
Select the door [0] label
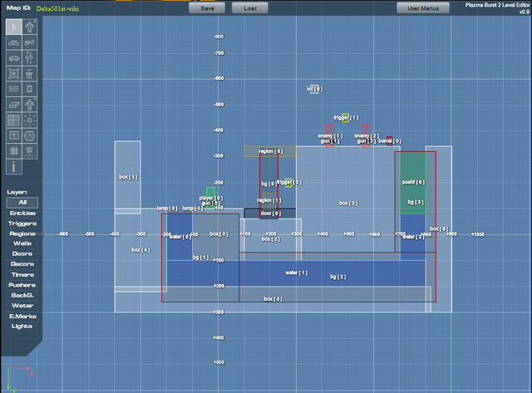coord(271,214)
